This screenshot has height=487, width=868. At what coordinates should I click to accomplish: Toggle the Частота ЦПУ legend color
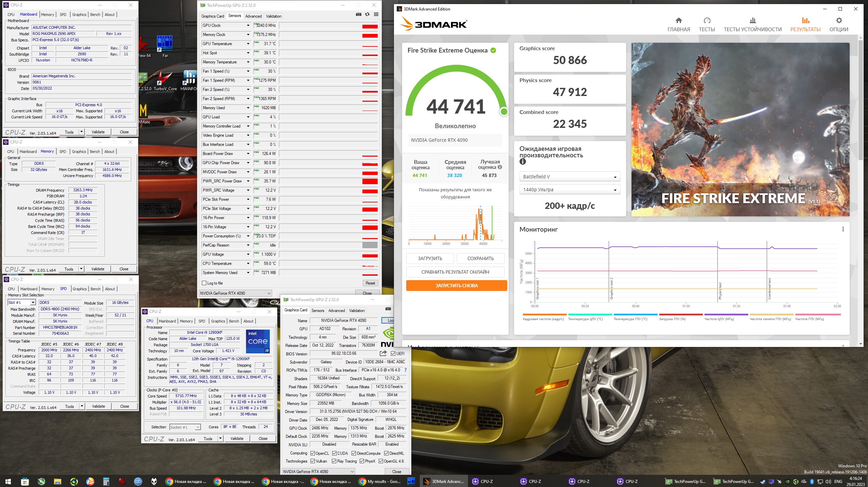tap(726, 314)
